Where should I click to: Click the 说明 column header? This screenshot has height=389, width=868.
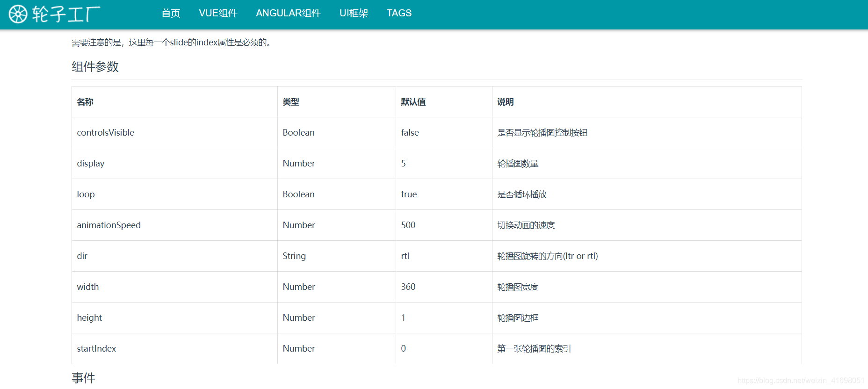coord(506,102)
